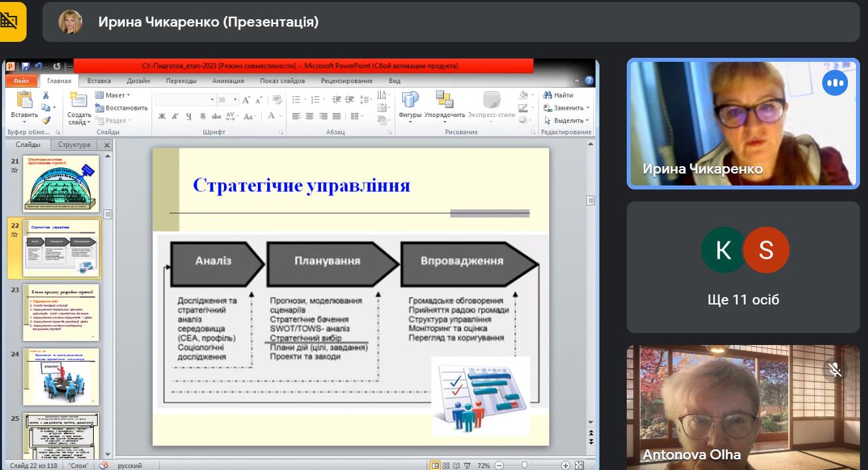Viewport: 868px width, 470px height.
Task: Click the zoom slider handle in status bar
Action: click(x=524, y=465)
